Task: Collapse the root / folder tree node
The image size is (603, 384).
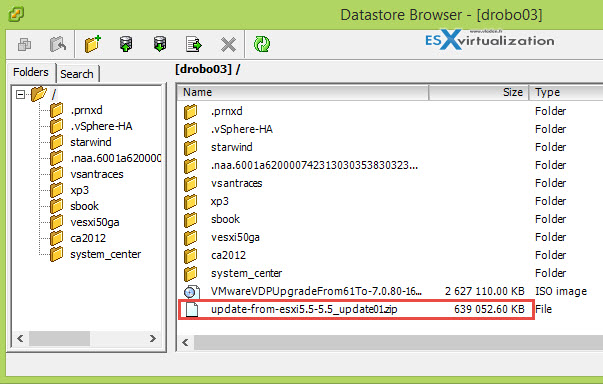Action: click(x=21, y=94)
